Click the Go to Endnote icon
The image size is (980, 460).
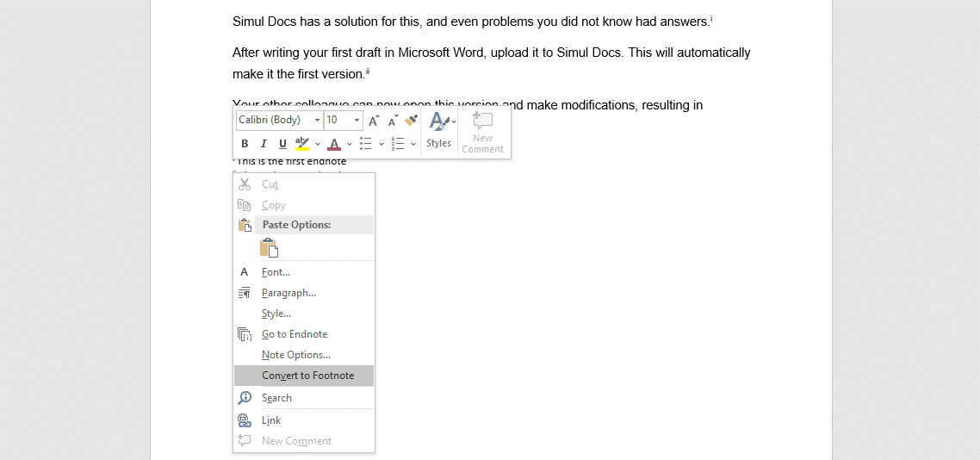tap(245, 334)
